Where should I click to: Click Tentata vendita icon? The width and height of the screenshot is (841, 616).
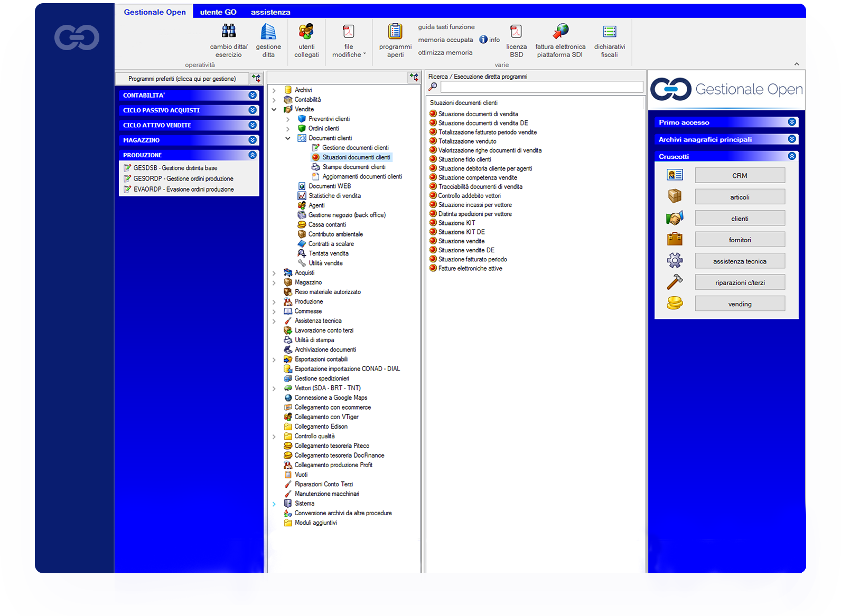point(302,253)
